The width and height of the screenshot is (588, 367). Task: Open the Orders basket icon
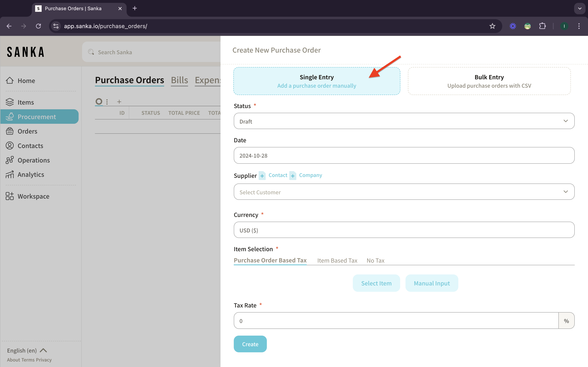tap(10, 131)
